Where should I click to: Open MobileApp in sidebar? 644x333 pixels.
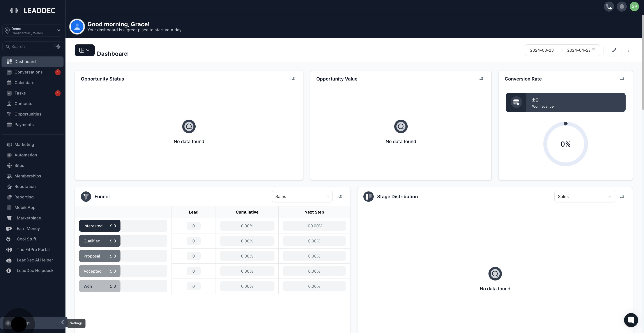pyautogui.click(x=32, y=207)
